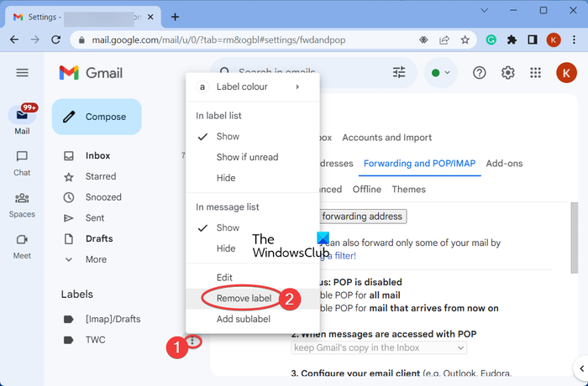Show the side panel chevron arrow
The image size is (588, 386).
[x=581, y=368]
